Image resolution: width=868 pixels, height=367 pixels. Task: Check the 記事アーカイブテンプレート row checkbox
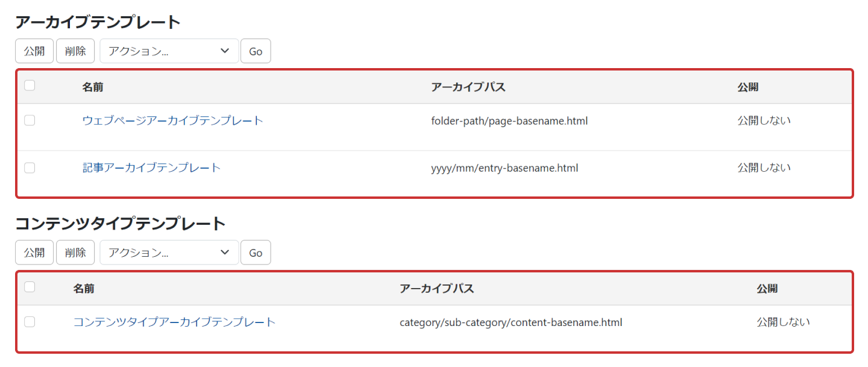(30, 168)
